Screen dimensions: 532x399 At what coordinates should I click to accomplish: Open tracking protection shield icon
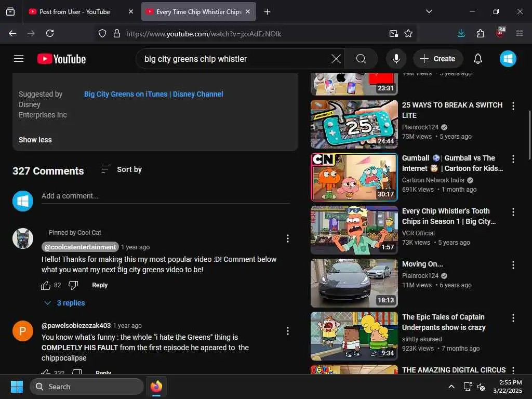point(102,34)
